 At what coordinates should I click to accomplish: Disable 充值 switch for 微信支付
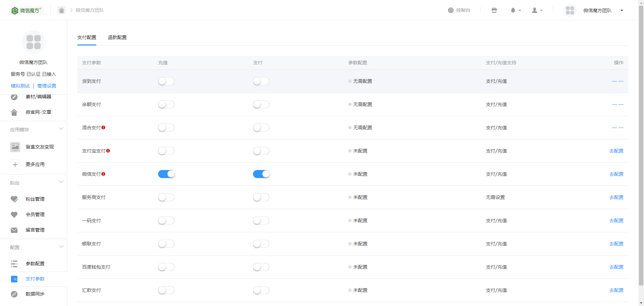click(166, 174)
